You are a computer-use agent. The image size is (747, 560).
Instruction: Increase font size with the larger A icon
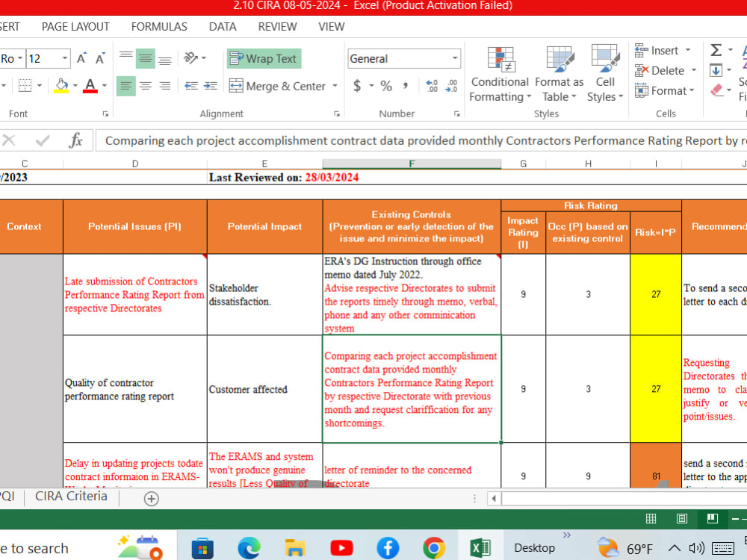81,58
